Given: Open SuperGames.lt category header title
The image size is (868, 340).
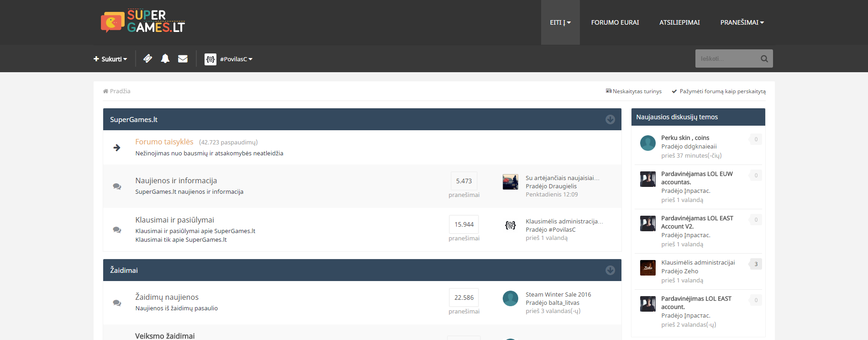Looking at the screenshot, I should (134, 119).
